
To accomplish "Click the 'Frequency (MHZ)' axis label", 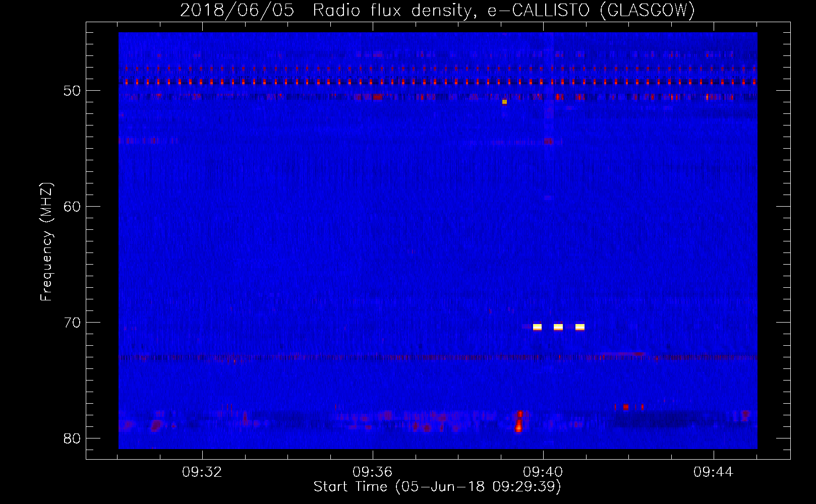I will tap(46, 242).
